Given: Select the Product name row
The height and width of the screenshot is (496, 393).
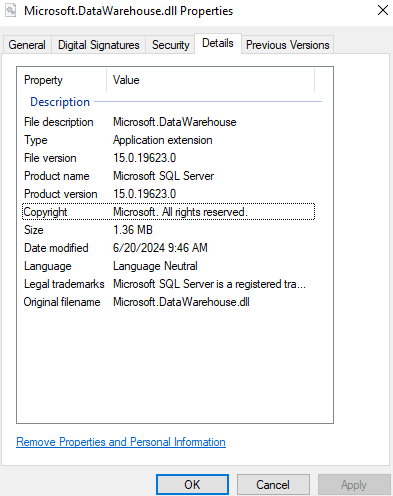Looking at the screenshot, I should pyautogui.click(x=169, y=176).
